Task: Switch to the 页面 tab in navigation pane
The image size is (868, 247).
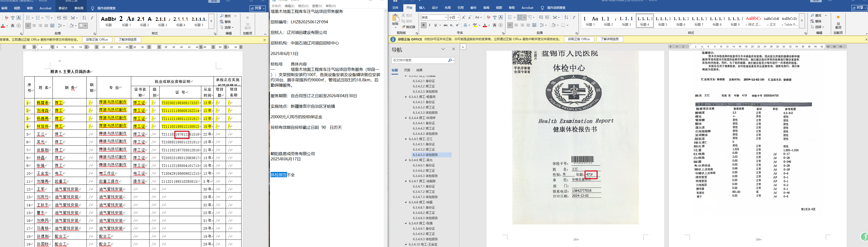Action: (x=407, y=70)
